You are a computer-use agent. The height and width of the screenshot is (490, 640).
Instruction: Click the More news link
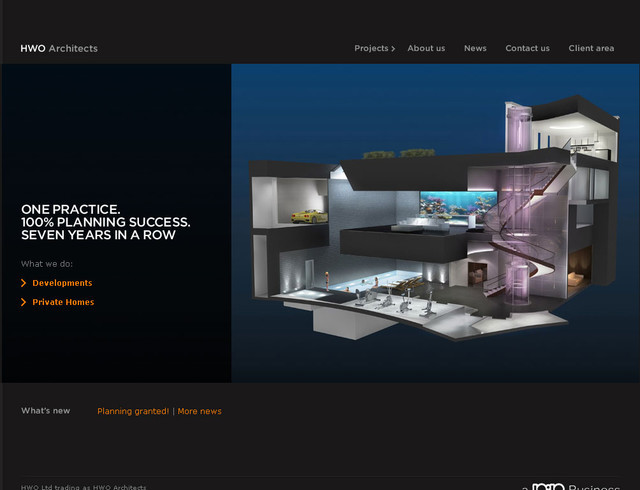(200, 411)
